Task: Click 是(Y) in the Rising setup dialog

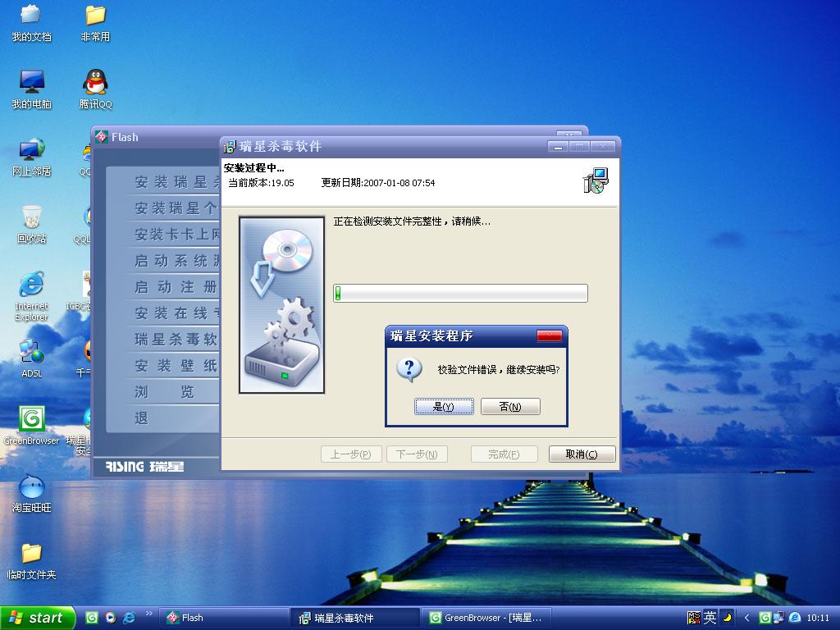Action: coord(444,407)
